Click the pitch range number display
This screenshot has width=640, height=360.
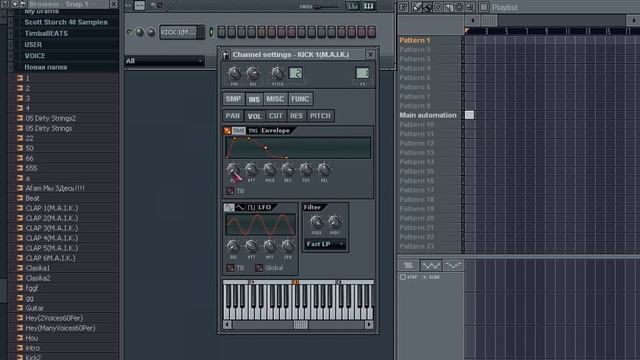pyautogui.click(x=296, y=73)
